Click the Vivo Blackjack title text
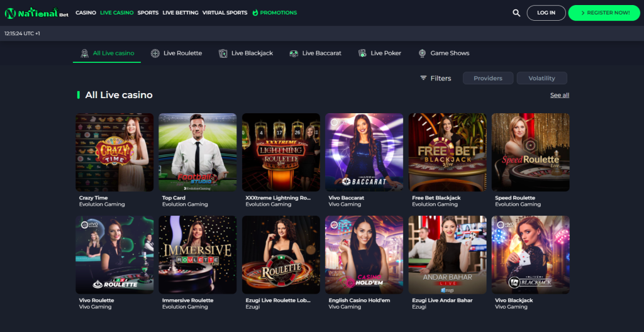This screenshot has width=644, height=332. pos(514,301)
